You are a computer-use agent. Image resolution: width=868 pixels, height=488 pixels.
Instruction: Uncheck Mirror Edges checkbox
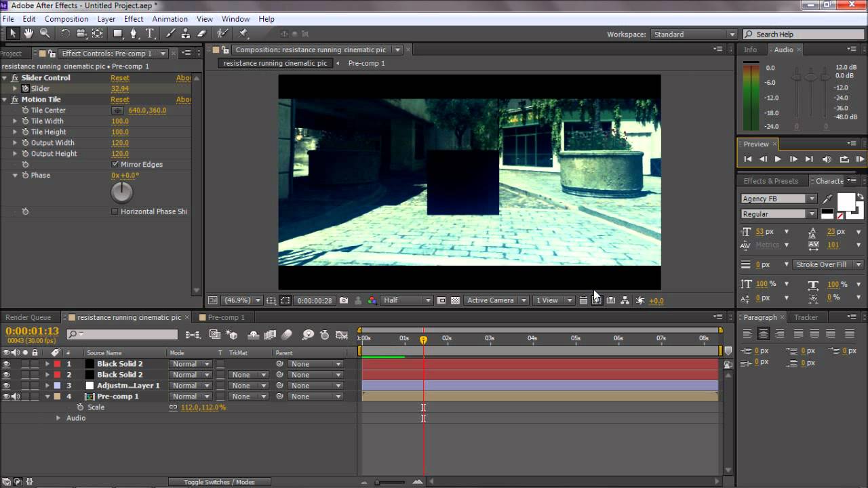(115, 165)
